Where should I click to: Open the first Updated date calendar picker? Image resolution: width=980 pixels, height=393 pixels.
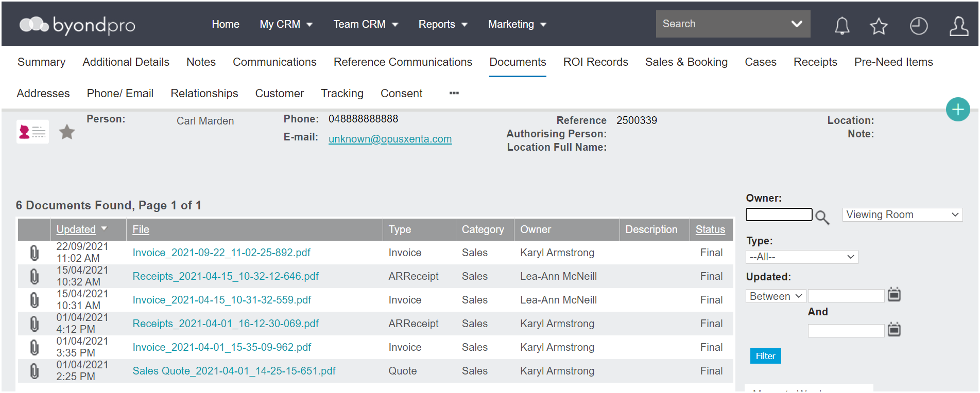pos(895,295)
